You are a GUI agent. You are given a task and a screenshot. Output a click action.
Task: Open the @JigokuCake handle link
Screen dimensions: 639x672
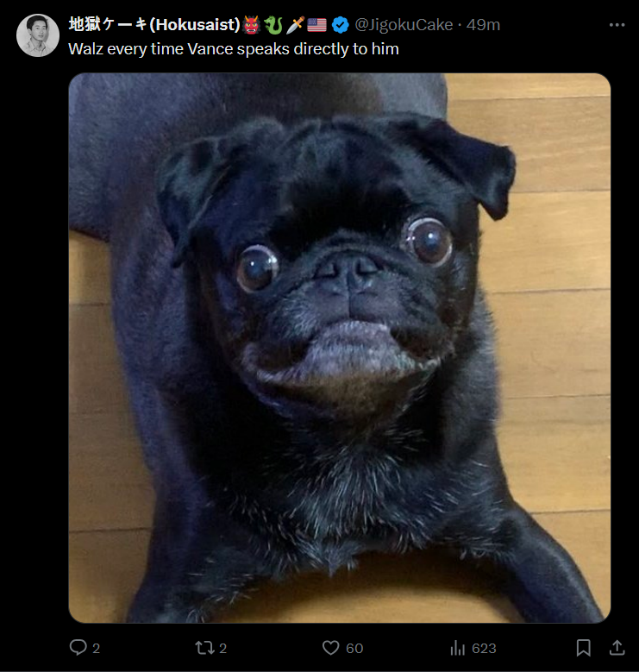click(x=404, y=25)
